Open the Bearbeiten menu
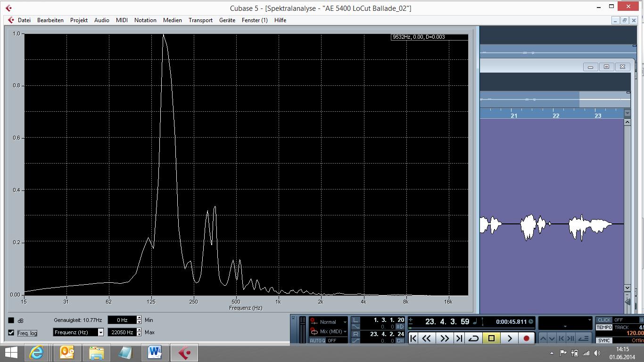 tap(50, 20)
